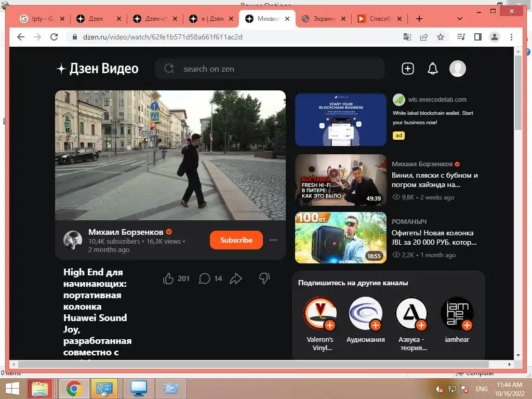Screen dimensions: 532x399
Task: Open the РОМАНЫЧ channel link
Action: point(409,221)
